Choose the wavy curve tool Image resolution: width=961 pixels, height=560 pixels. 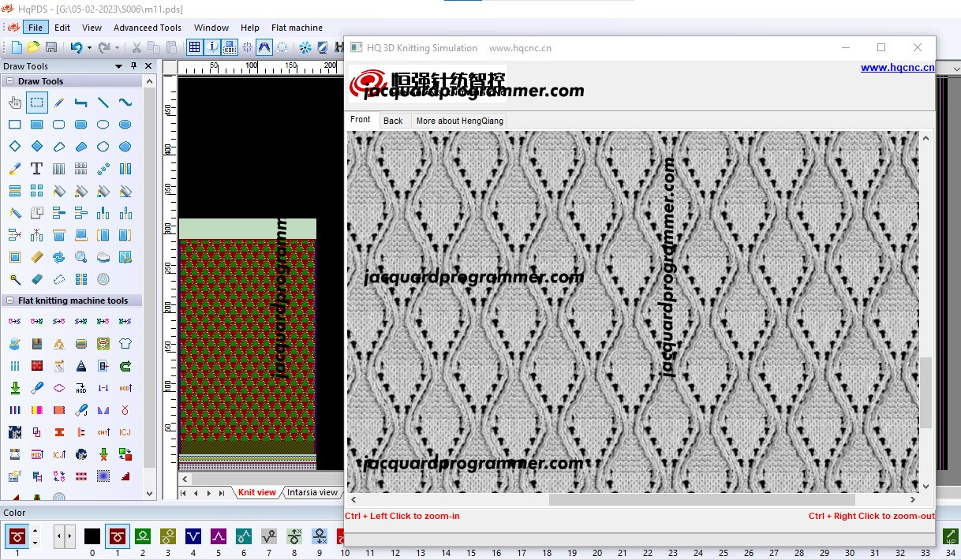coord(125,103)
